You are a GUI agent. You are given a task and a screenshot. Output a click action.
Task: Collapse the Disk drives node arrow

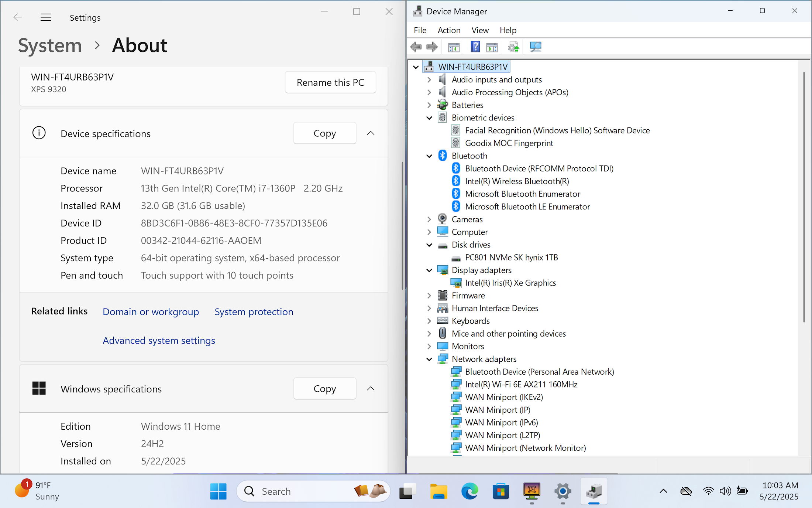(429, 245)
